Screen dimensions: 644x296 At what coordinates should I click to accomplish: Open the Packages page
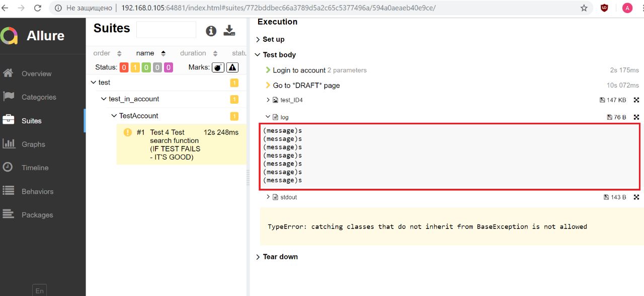coord(37,215)
